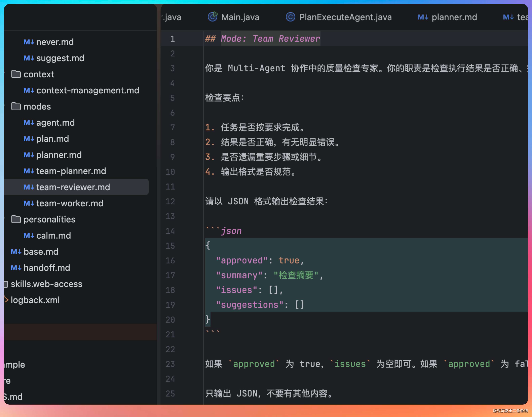Open plan.md file
532x417 pixels.
coord(52,139)
